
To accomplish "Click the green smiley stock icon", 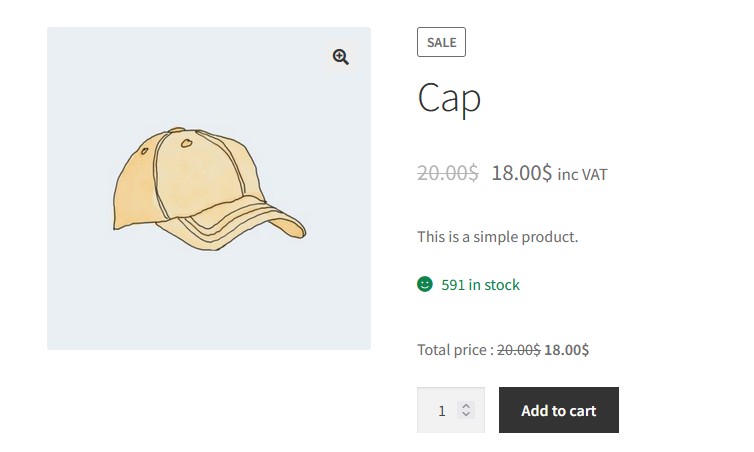I will tap(425, 284).
